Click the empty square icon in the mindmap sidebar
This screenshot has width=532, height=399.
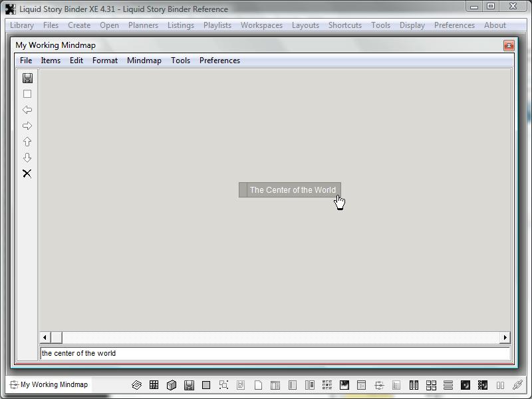point(27,94)
